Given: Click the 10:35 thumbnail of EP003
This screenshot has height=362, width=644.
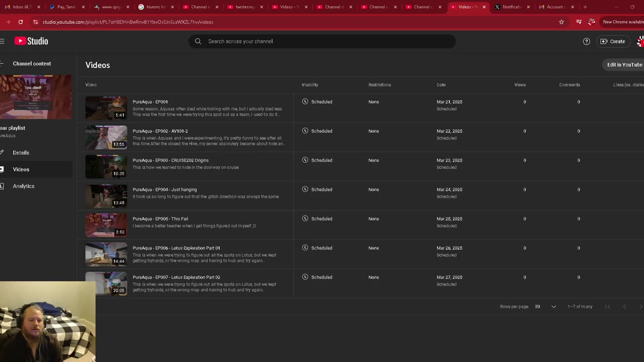Looking at the screenshot, I should [x=106, y=166].
